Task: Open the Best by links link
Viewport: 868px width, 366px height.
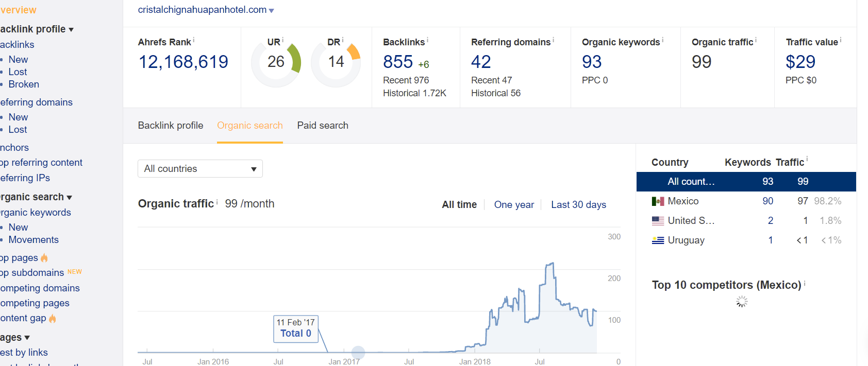Action: pos(24,353)
